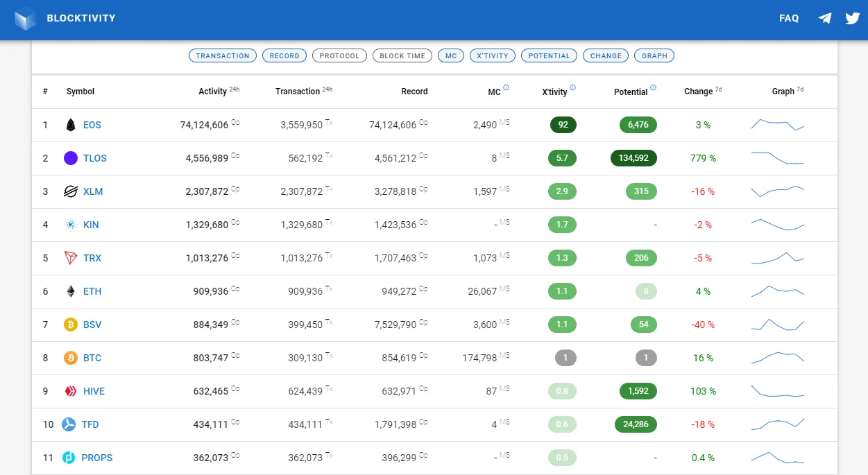The height and width of the screenshot is (475, 868).
Task: Click TLOS change value 779 %
Action: point(703,158)
